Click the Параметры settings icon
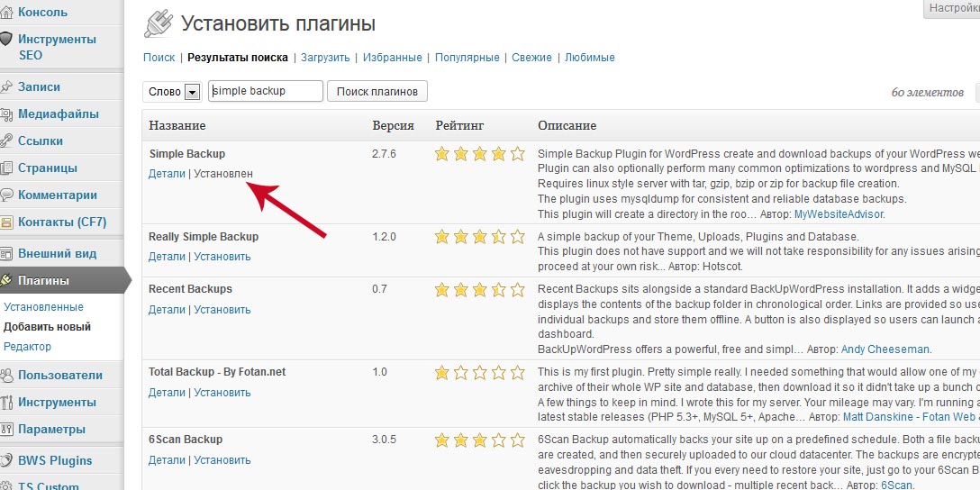This screenshot has height=490, width=980. click(x=5, y=430)
